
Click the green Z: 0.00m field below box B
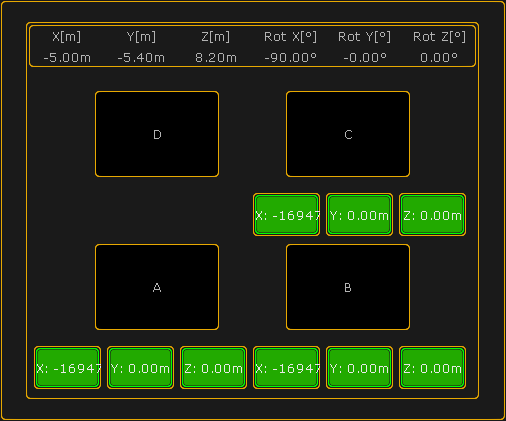click(x=432, y=367)
